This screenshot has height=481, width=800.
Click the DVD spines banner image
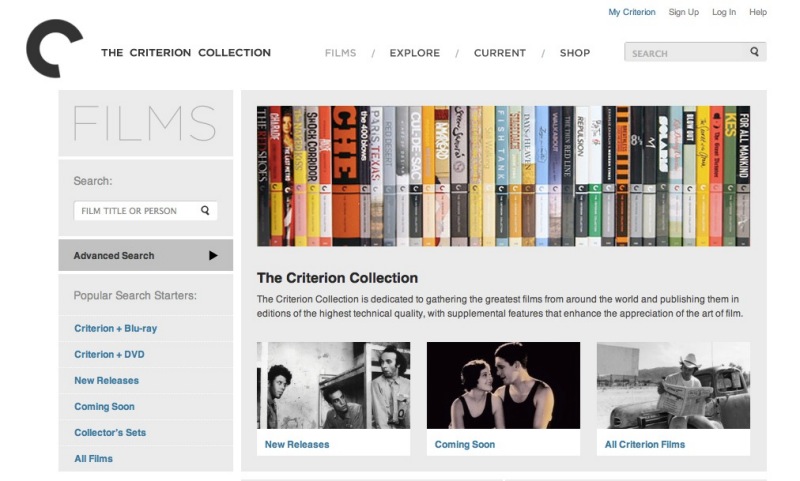504,176
